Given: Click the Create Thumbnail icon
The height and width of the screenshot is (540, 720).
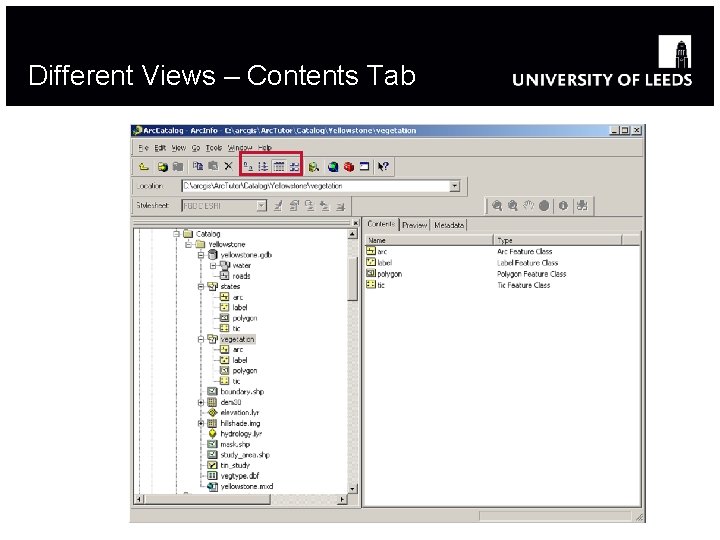Looking at the screenshot, I should pos(582,206).
